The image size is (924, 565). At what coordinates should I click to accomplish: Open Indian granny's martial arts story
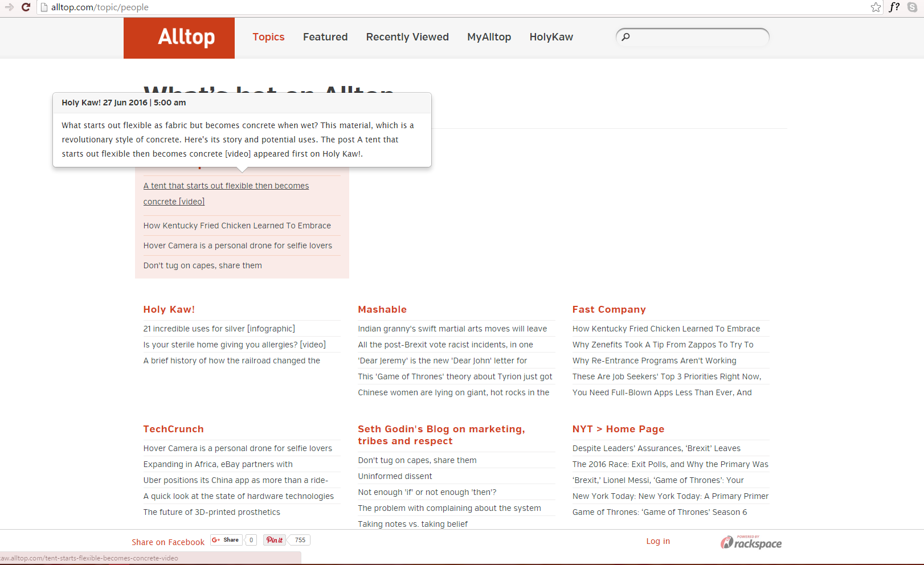pos(452,329)
